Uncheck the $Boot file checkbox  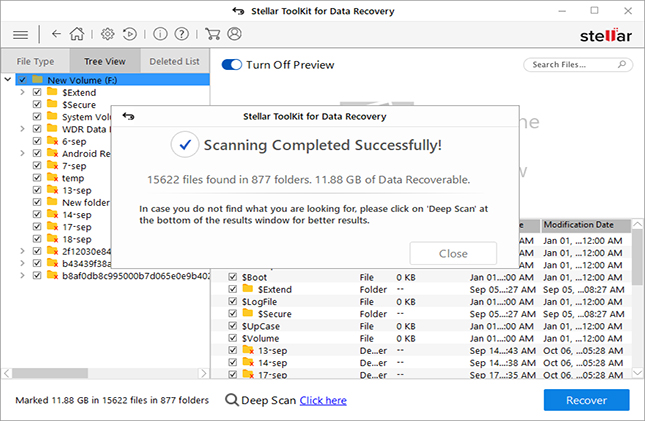coord(233,277)
